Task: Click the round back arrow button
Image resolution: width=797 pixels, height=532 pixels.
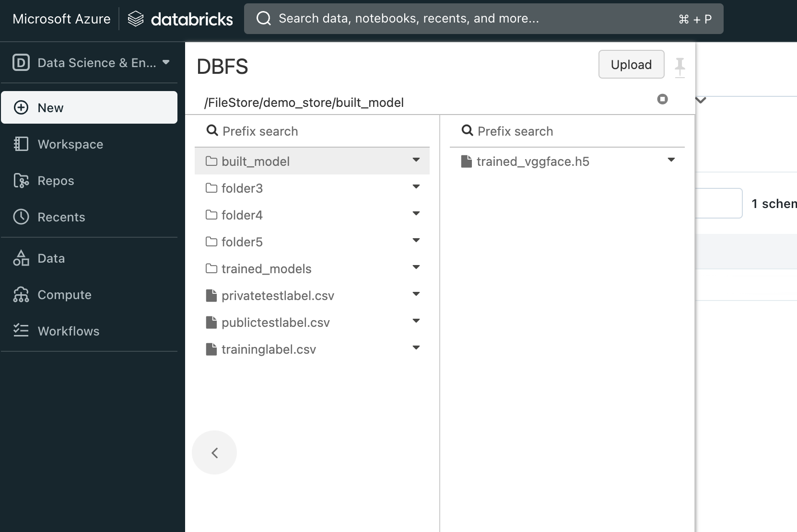Action: 214,452
